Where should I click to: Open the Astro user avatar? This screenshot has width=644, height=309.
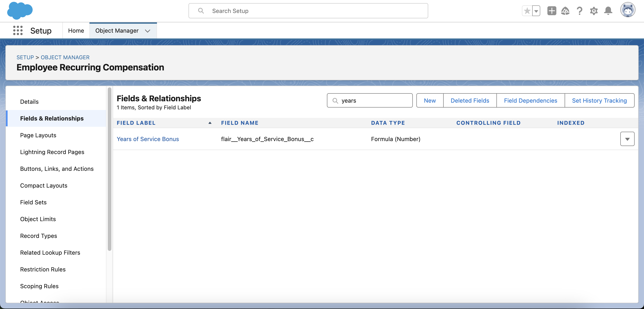pyautogui.click(x=628, y=10)
